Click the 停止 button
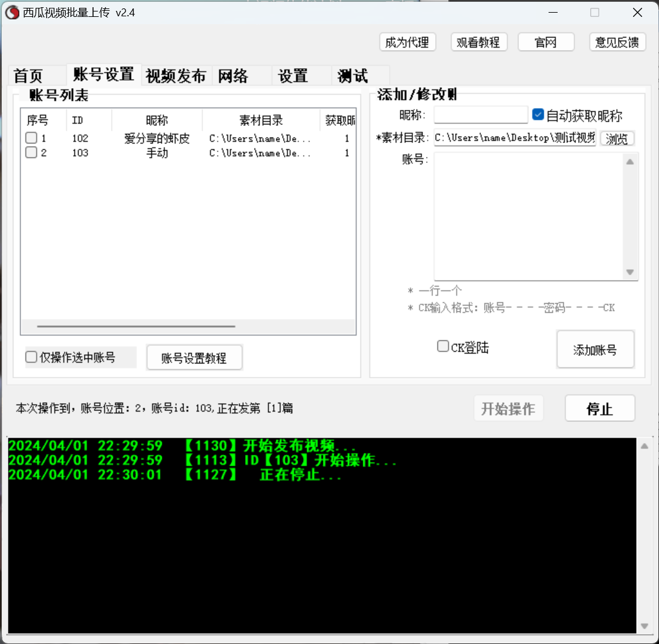Screen dimensions: 659x644 (x=600, y=409)
